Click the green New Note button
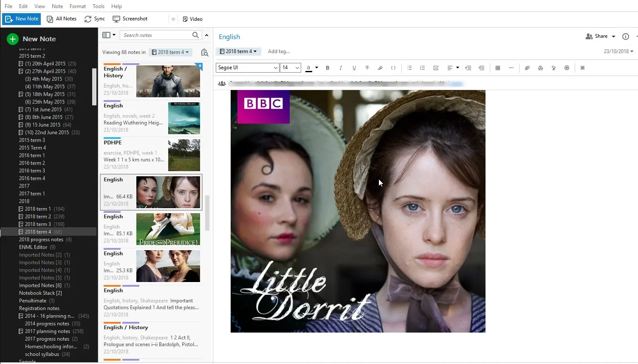 coord(31,39)
